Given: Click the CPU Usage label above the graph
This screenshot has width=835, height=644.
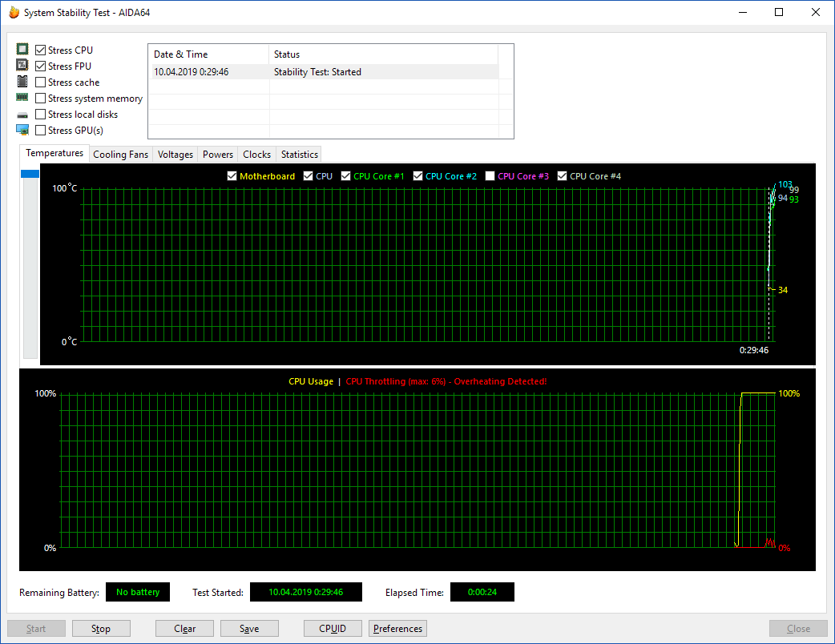Looking at the screenshot, I should 311,381.
